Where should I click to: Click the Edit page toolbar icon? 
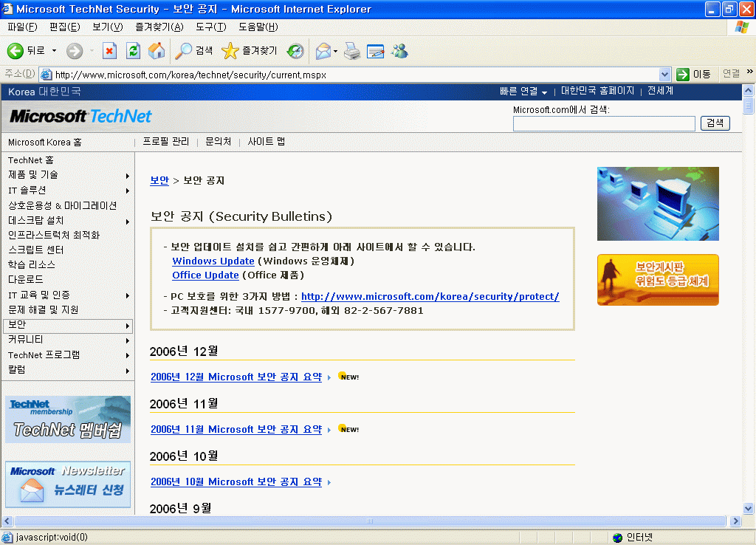click(x=376, y=51)
